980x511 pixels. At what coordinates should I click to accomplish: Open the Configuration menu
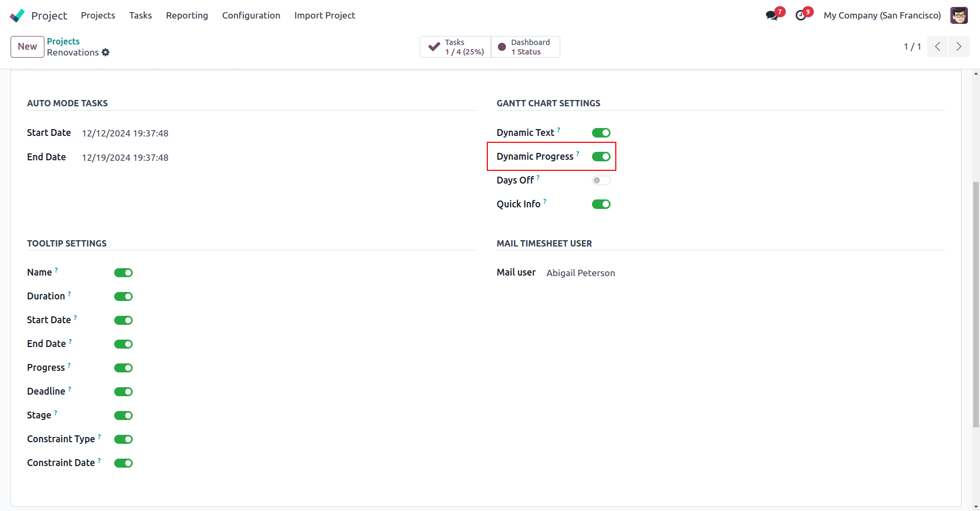[251, 15]
